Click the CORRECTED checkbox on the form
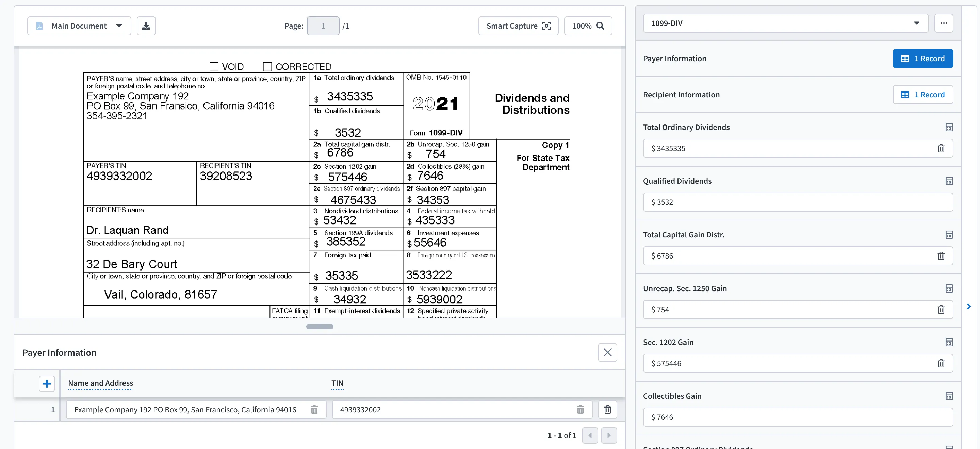Image resolution: width=980 pixels, height=449 pixels. click(267, 67)
